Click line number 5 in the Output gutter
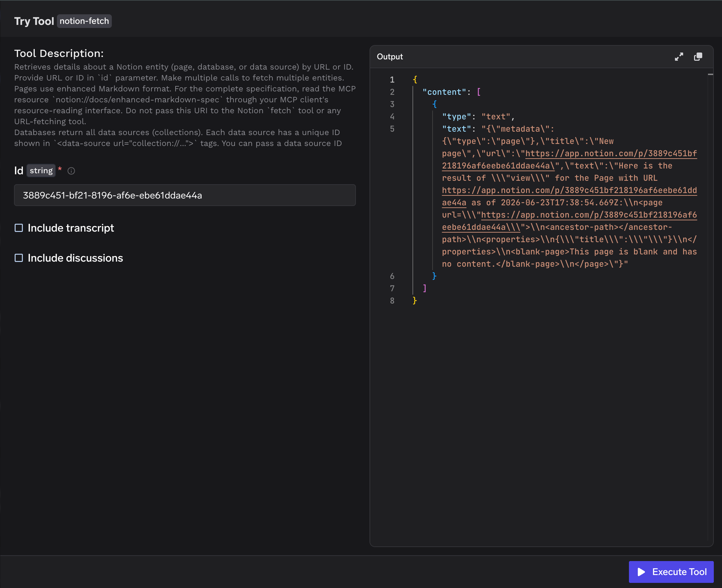The image size is (722, 588). (x=392, y=129)
